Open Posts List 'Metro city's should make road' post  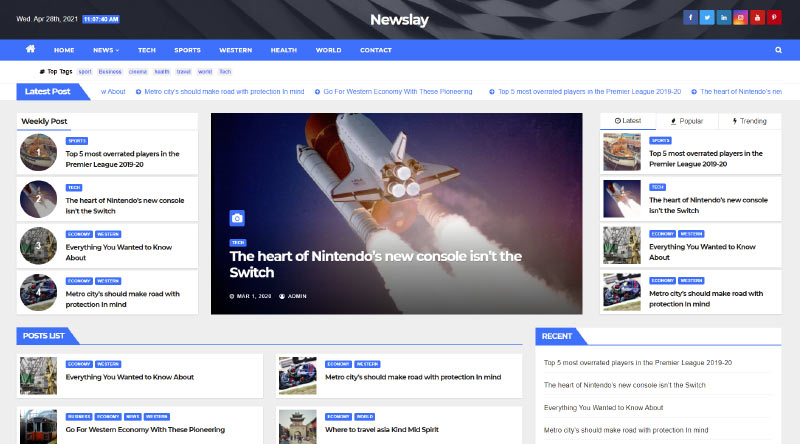413,377
